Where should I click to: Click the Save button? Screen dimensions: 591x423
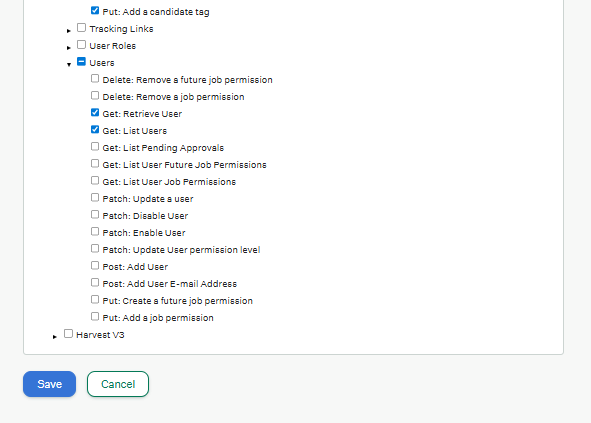49,384
